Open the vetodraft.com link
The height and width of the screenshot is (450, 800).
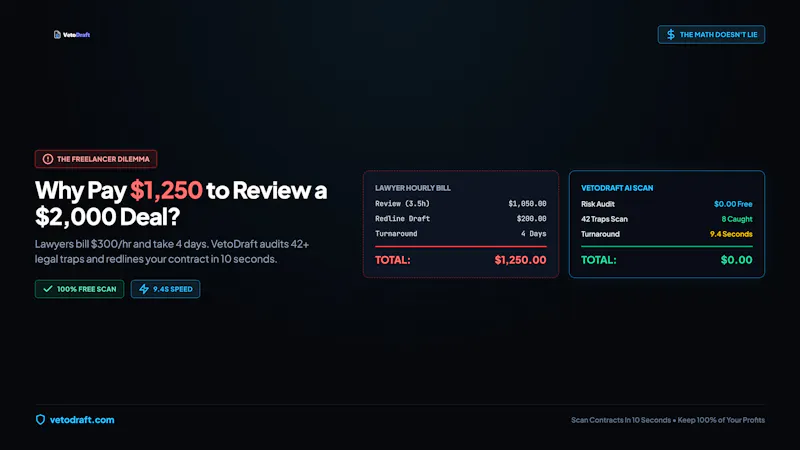82,420
